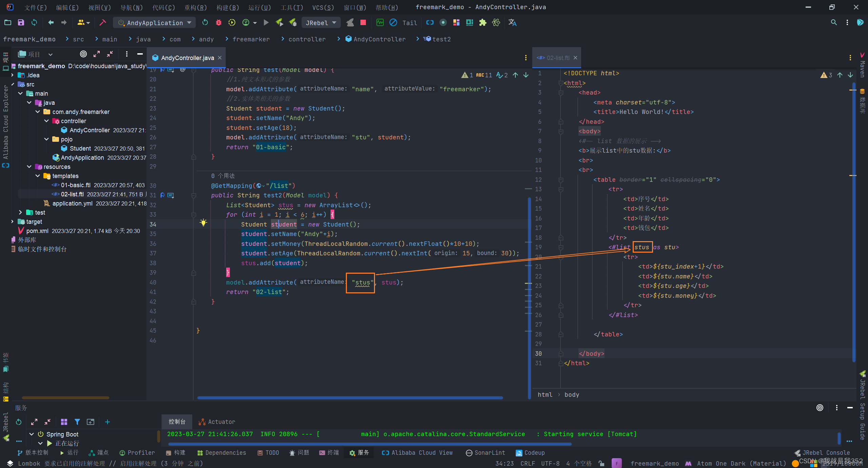Open the translation icon in toolbar
This screenshot has width=868, height=468.
tap(512, 23)
